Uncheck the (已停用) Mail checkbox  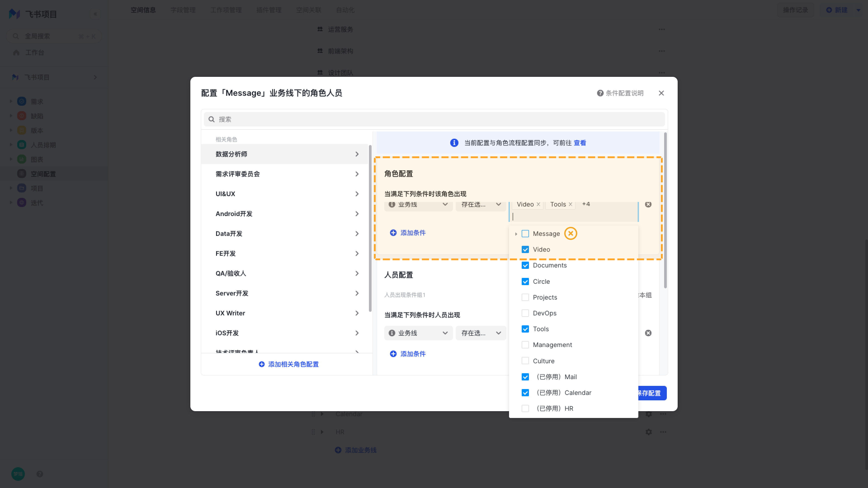tap(525, 377)
